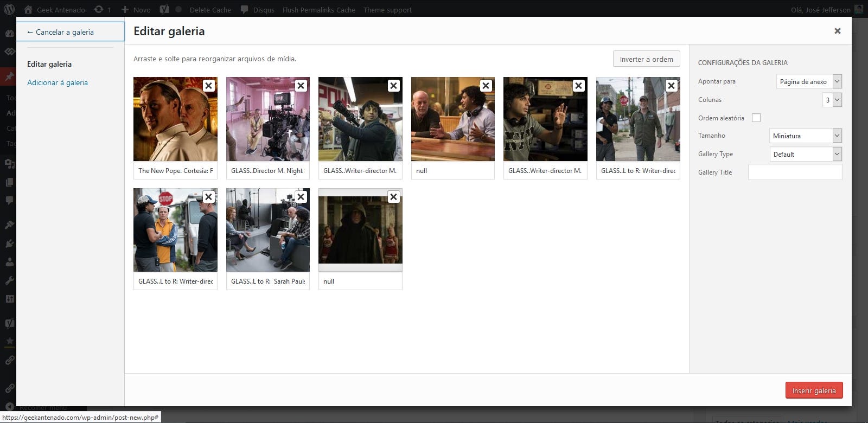Open the pinned Posts icon in WordPress sidebar
Viewport: 868px width, 423px height.
coord(9,76)
